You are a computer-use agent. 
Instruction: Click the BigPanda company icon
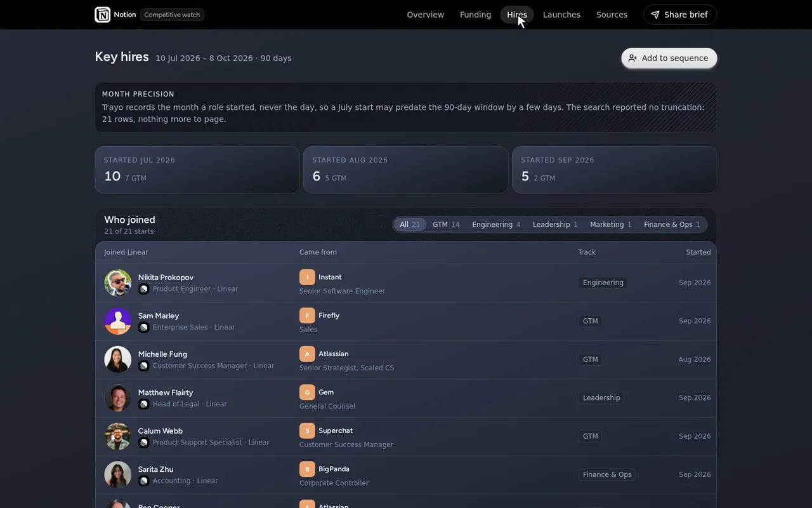[x=307, y=469]
